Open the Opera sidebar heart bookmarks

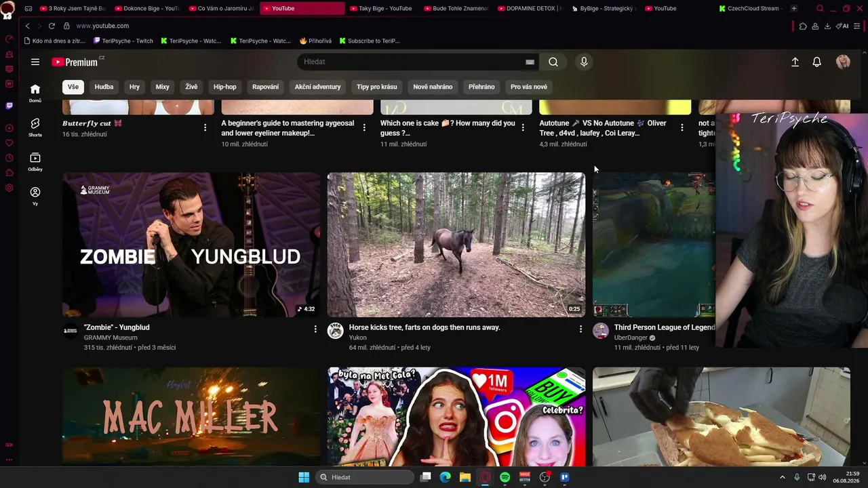point(9,143)
